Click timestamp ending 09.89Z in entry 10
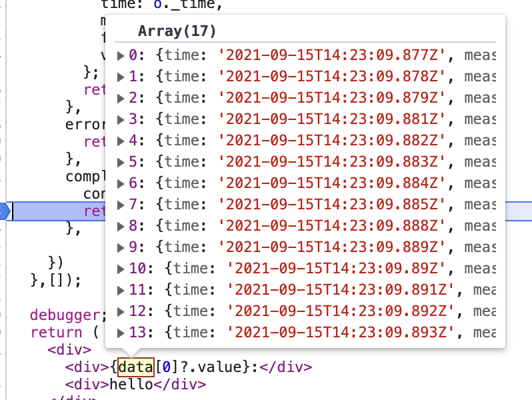 (x=336, y=269)
